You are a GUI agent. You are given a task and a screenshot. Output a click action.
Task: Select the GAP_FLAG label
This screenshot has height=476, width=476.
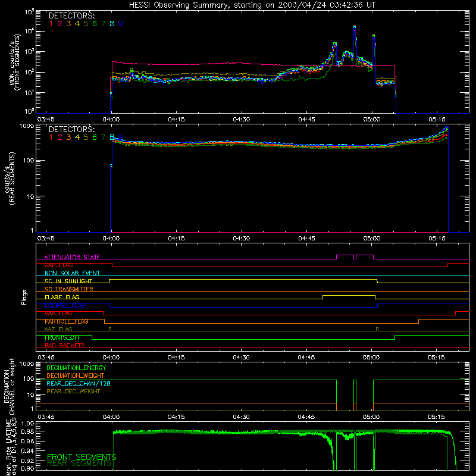(x=58, y=265)
